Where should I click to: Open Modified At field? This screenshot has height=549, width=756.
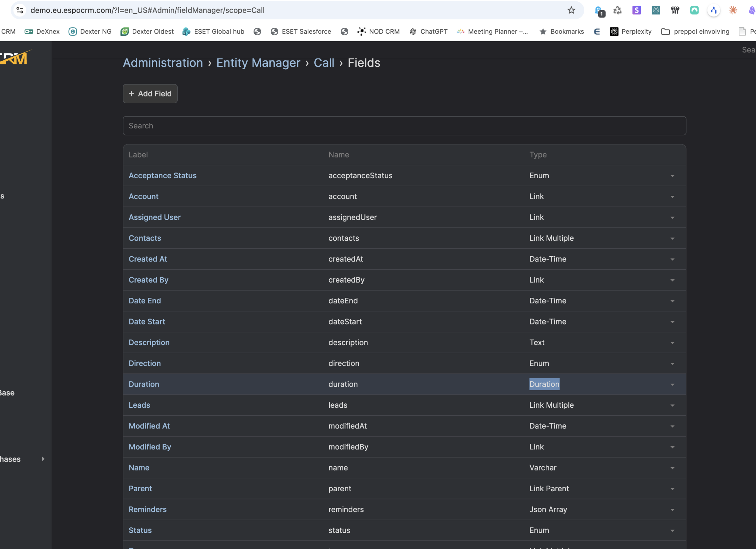[x=149, y=426]
